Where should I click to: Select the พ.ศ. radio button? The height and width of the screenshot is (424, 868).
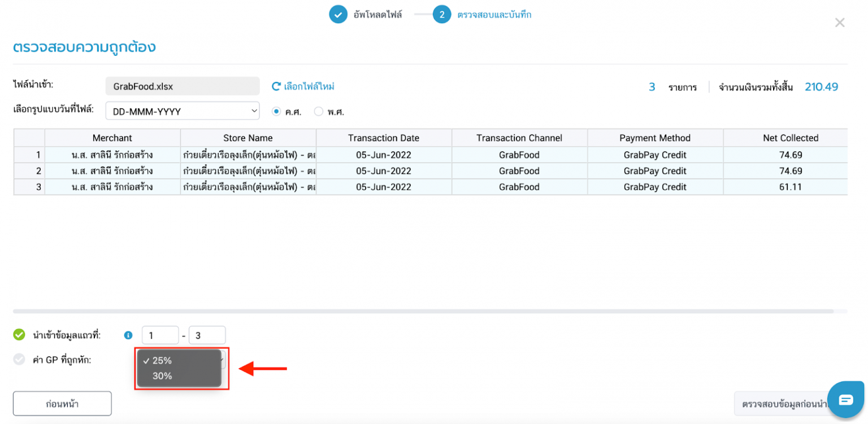click(x=318, y=111)
